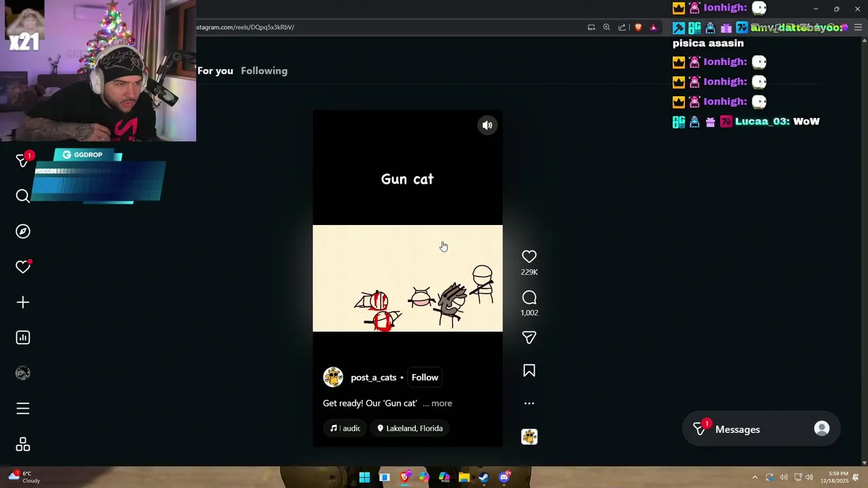Share the reel via paper plane icon

coord(529,337)
